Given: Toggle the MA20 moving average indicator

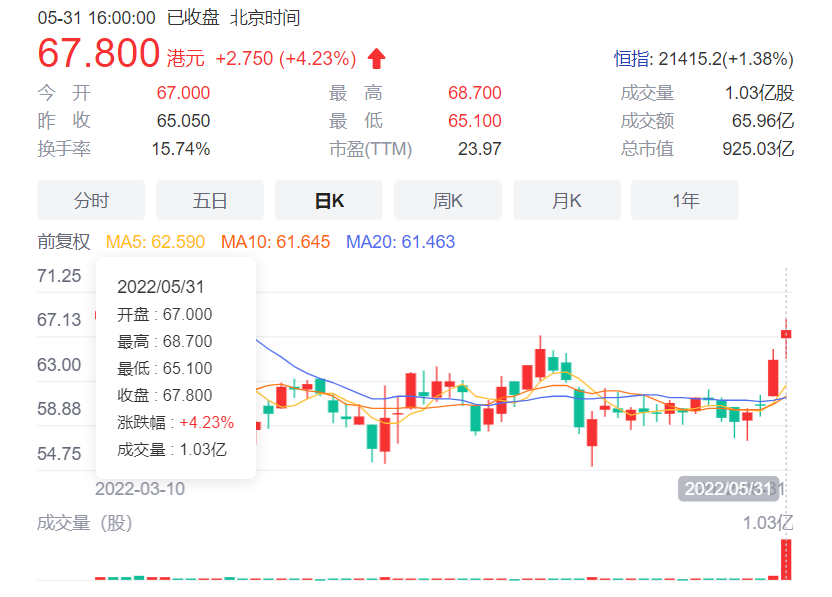Looking at the screenshot, I should [x=400, y=242].
